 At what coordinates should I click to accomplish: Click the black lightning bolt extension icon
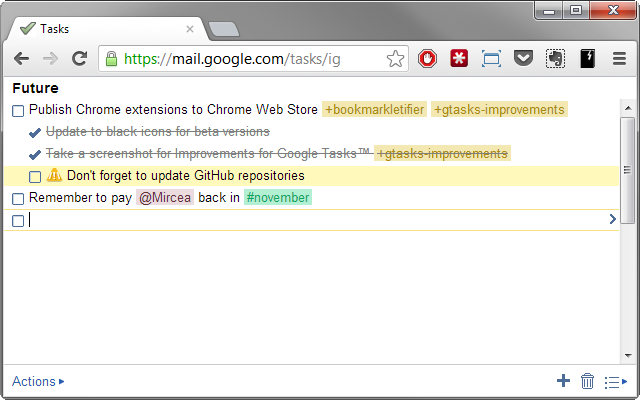[587, 59]
